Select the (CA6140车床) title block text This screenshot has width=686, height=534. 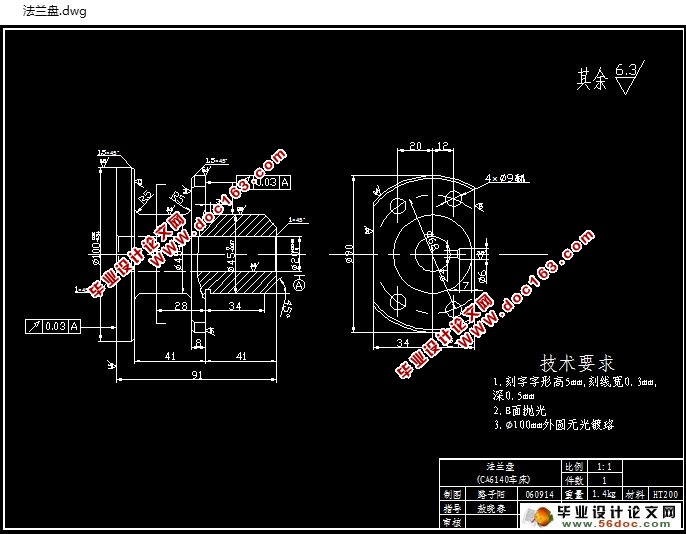(x=503, y=479)
